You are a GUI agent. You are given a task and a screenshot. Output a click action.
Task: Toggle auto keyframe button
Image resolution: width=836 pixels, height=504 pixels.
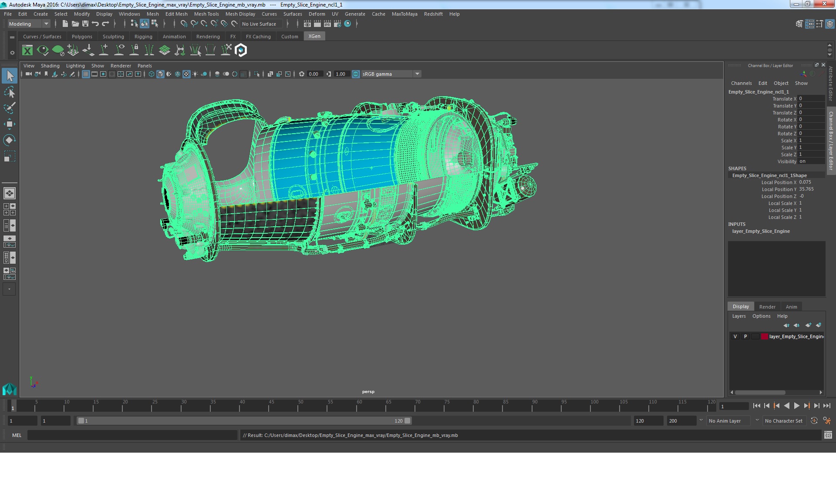click(x=814, y=421)
